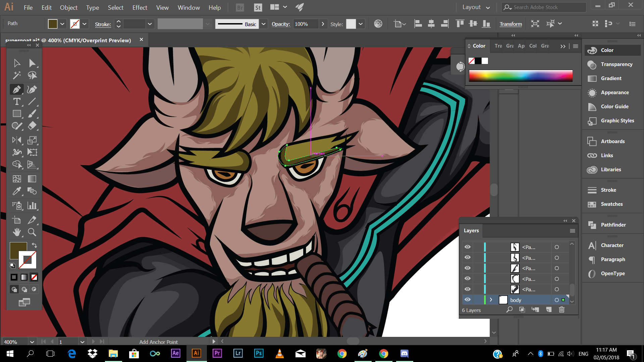Open the Effect menu
Viewport: 644px width, 362px height.
click(x=140, y=7)
